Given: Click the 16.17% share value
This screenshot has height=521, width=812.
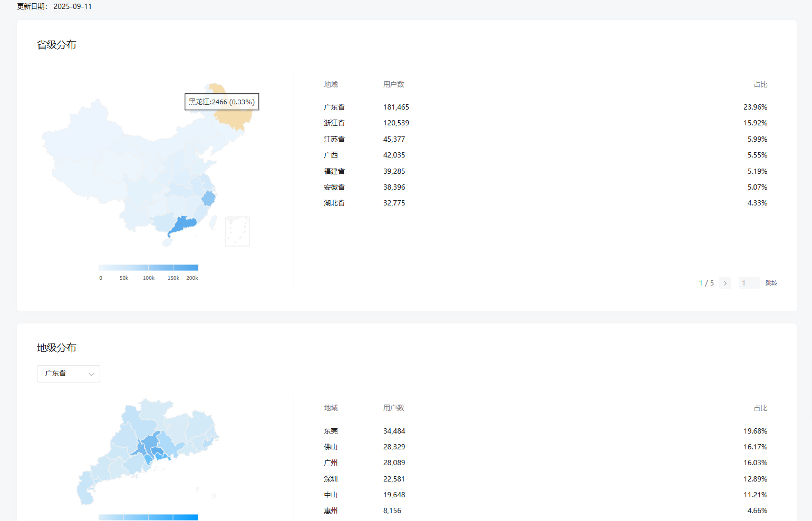Looking at the screenshot, I should pyautogui.click(x=755, y=447).
